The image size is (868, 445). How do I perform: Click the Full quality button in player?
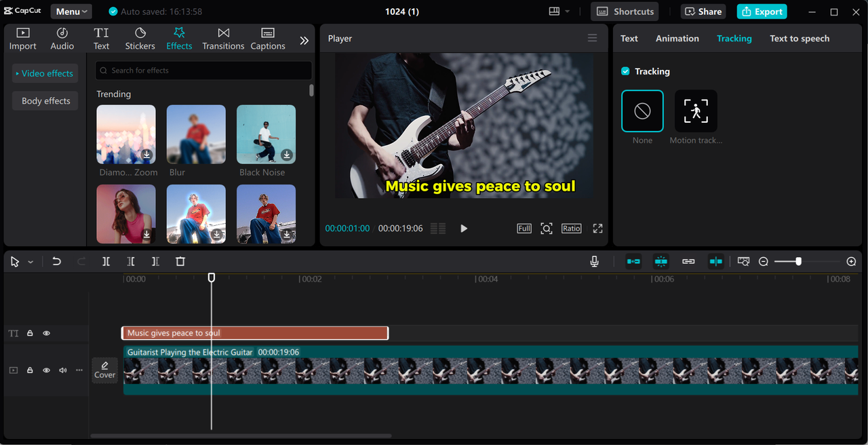click(x=524, y=229)
